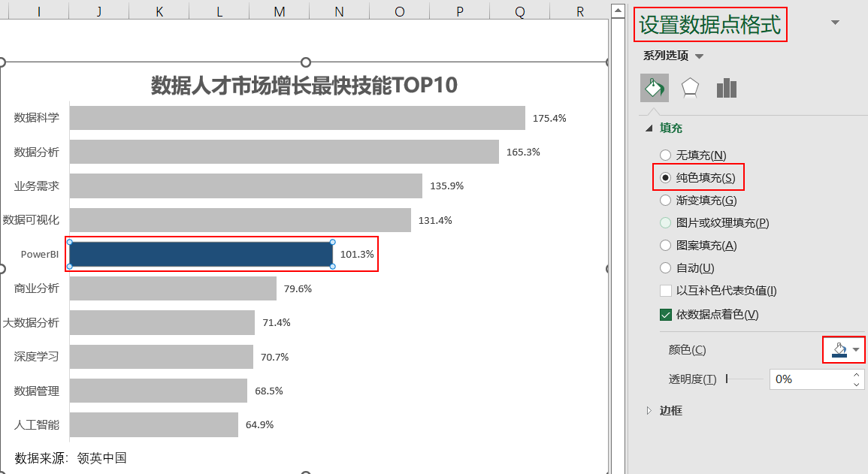Screen dimensions: 868x474
Task: Uncheck 依数据点着色(V) checkbox
Action: pos(666,315)
